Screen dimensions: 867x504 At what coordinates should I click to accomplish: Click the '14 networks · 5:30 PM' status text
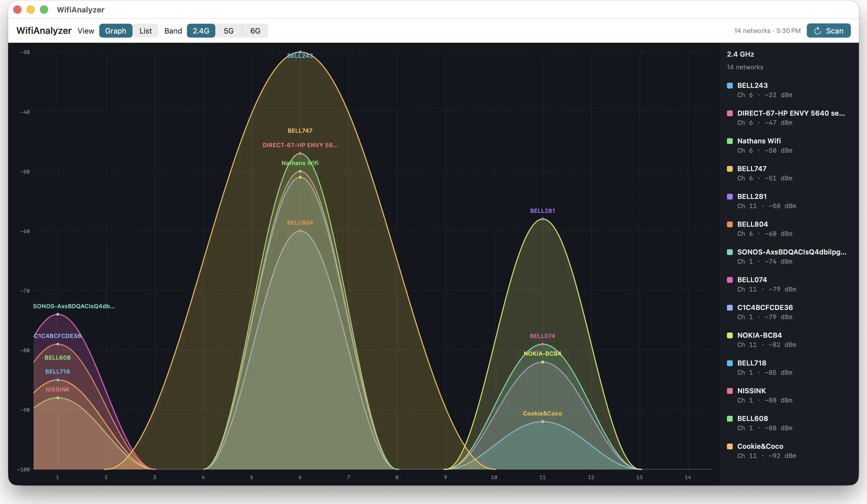[x=767, y=31]
